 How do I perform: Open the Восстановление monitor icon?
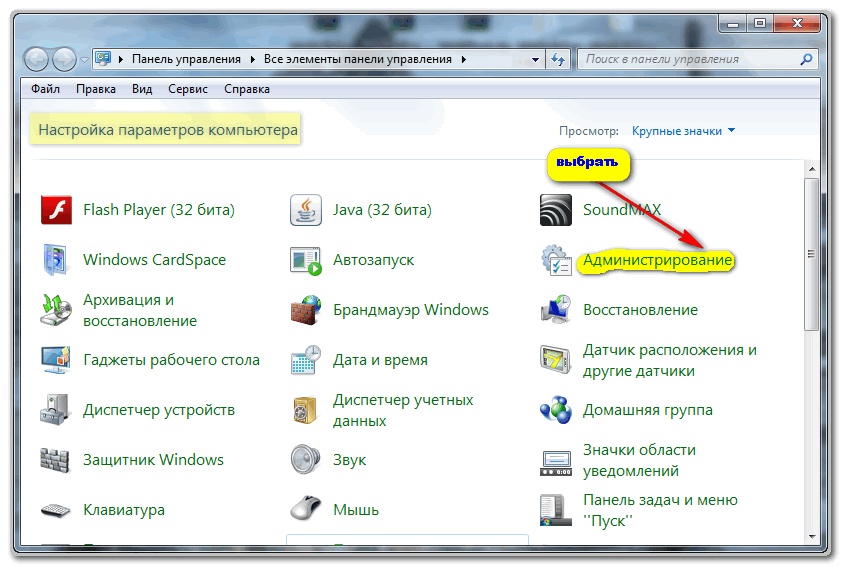pos(556,309)
